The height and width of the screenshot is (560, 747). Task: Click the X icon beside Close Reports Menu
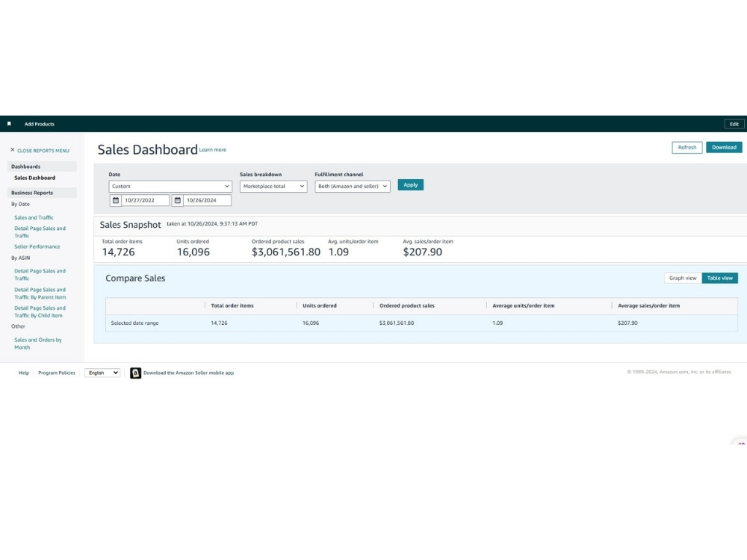[13, 149]
